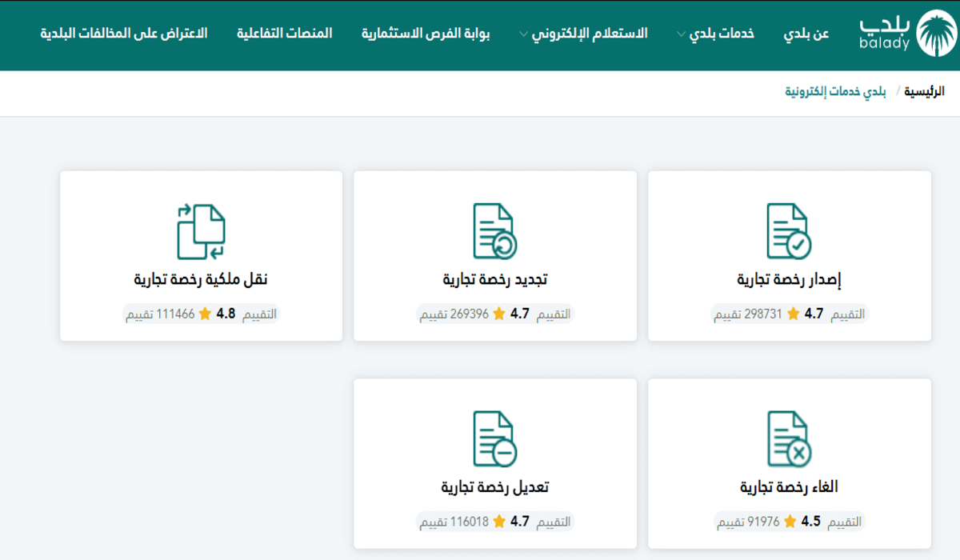Select the issue commercial license service icon
The image size is (960, 560).
788,230
